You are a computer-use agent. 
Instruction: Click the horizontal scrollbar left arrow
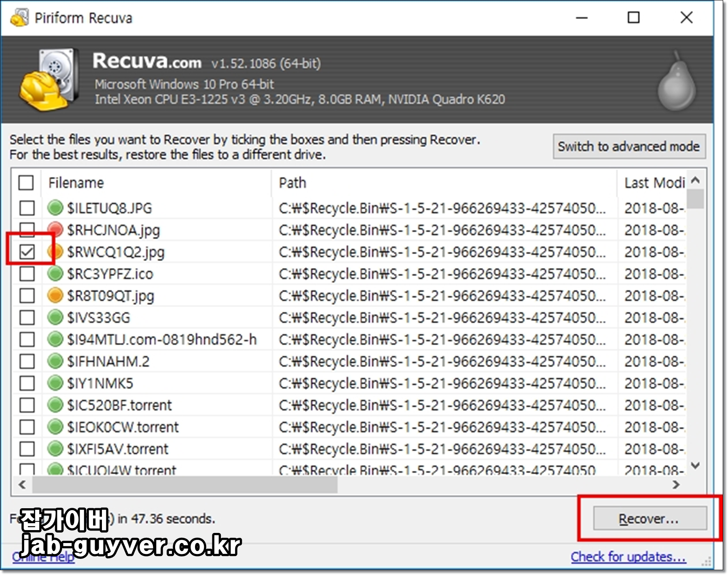point(22,484)
